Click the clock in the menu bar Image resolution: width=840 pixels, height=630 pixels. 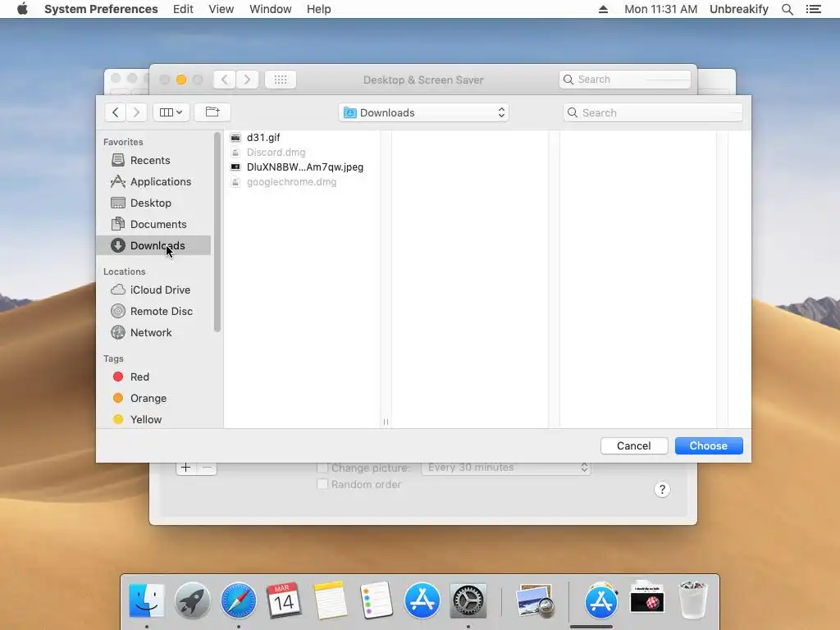(660, 9)
